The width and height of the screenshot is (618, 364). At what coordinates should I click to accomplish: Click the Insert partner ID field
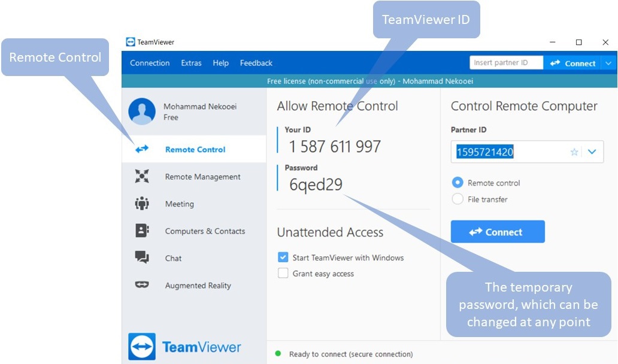(x=506, y=63)
